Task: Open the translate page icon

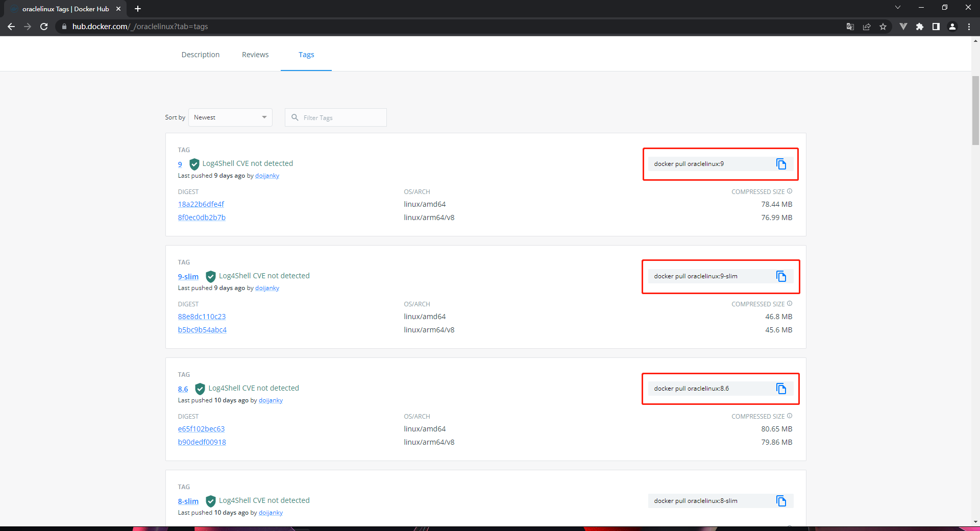Action: pos(850,27)
